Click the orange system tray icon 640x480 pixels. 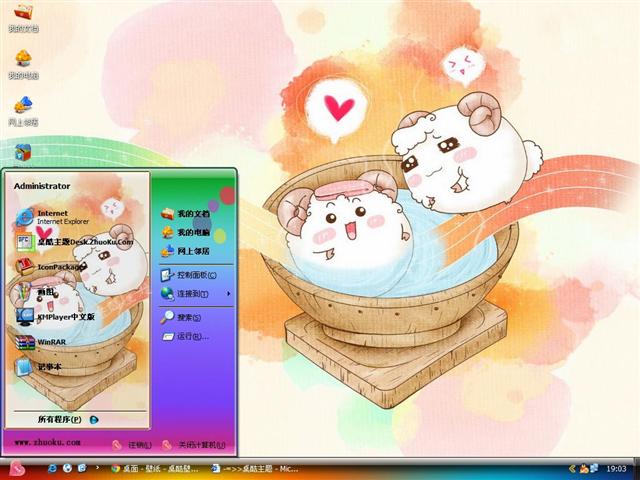pos(583,469)
